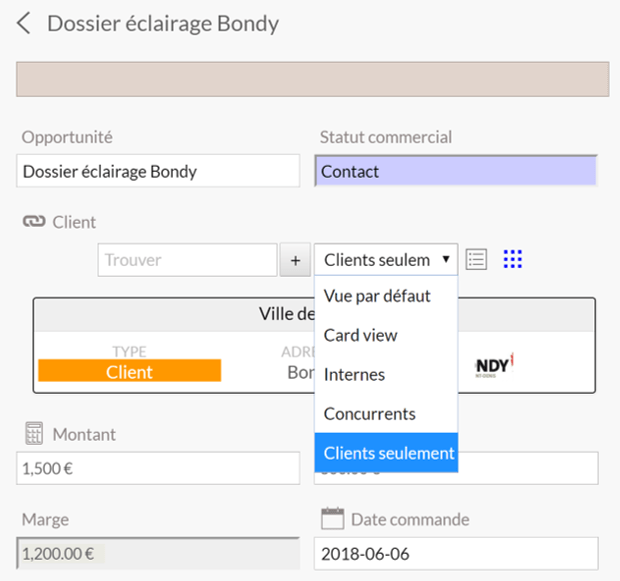Open the Clients seulement view dropdown
The image size is (620, 581).
tap(386, 260)
